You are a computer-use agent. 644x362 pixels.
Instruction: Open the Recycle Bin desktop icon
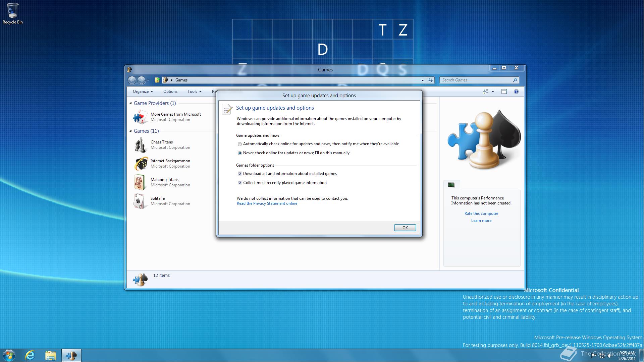(13, 14)
